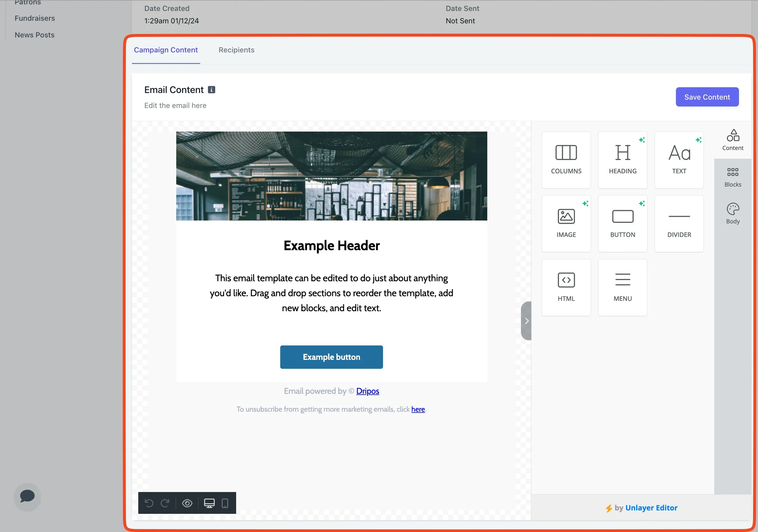Select the Columns content tool
Image resolution: width=758 pixels, height=532 pixels.
click(566, 160)
